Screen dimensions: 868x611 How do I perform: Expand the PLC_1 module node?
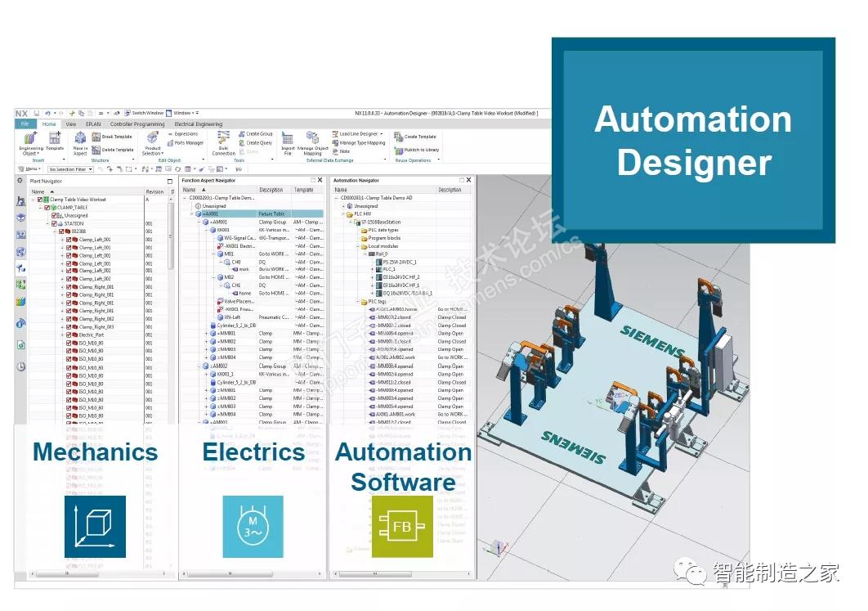pos(372,270)
